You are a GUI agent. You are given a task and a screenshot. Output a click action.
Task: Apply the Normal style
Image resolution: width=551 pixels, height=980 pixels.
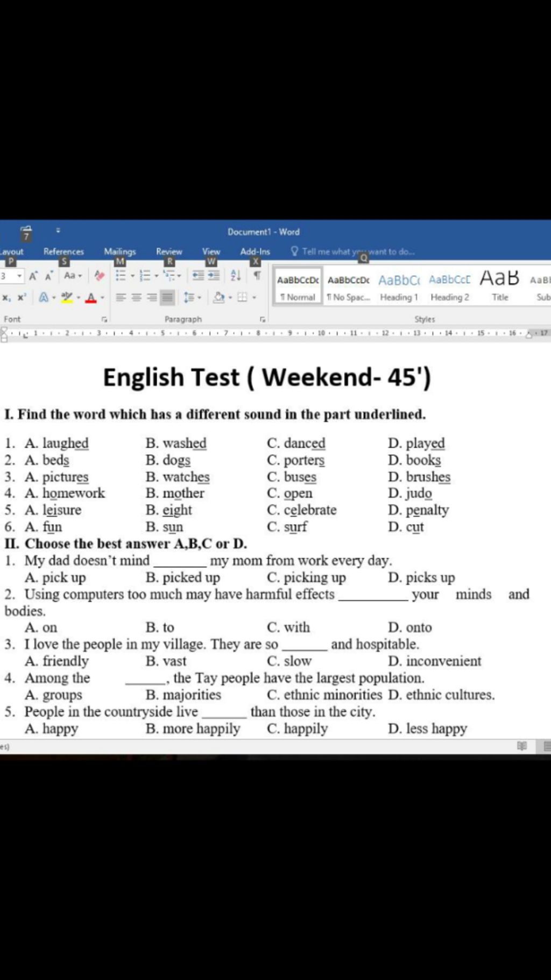tap(298, 286)
